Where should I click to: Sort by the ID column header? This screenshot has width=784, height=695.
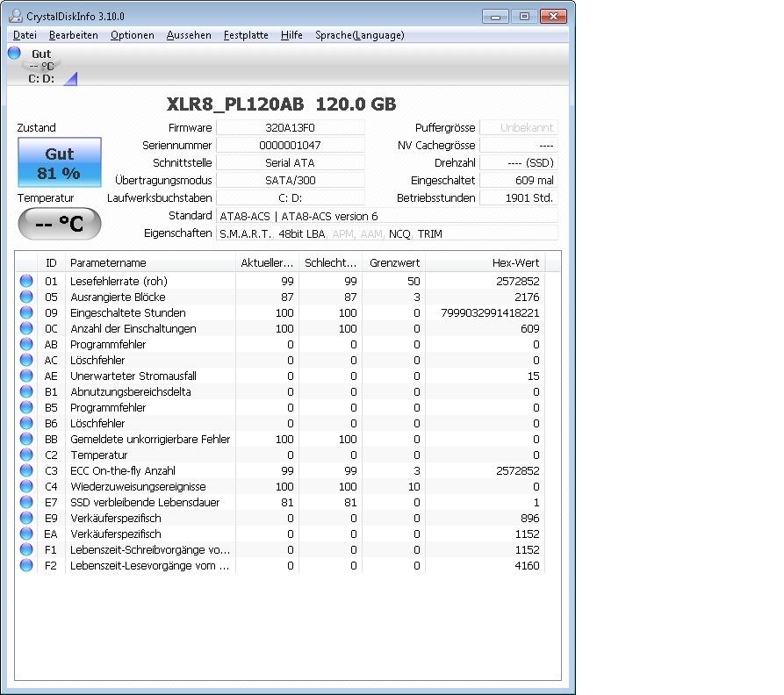point(51,262)
